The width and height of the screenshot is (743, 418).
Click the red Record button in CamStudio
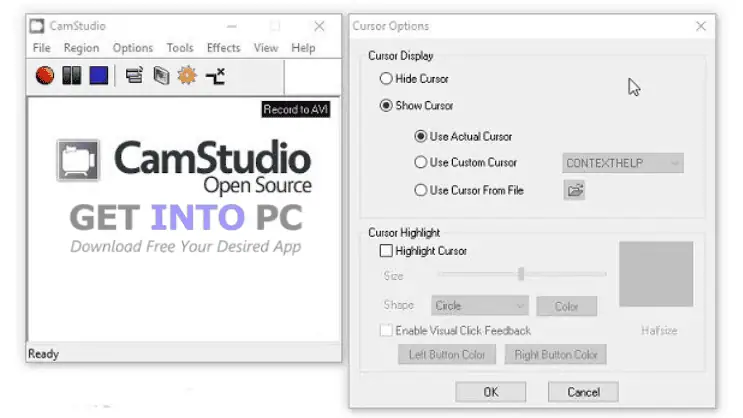pos(45,75)
